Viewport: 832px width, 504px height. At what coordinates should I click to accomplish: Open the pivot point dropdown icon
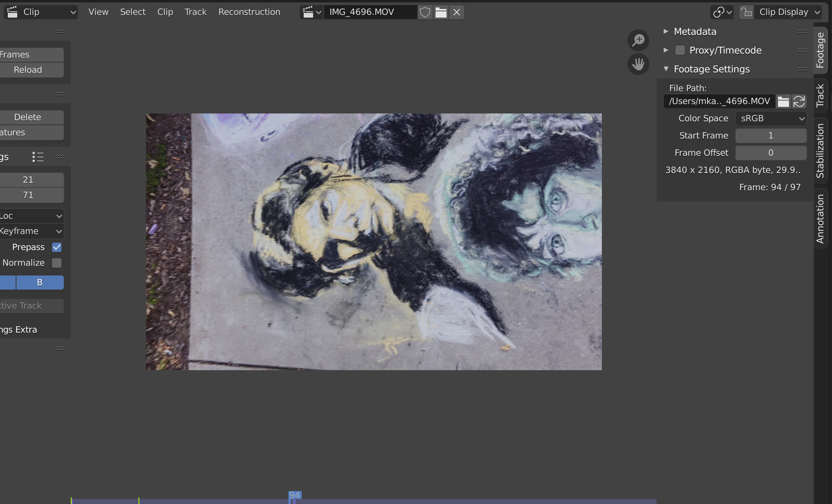[x=722, y=12]
